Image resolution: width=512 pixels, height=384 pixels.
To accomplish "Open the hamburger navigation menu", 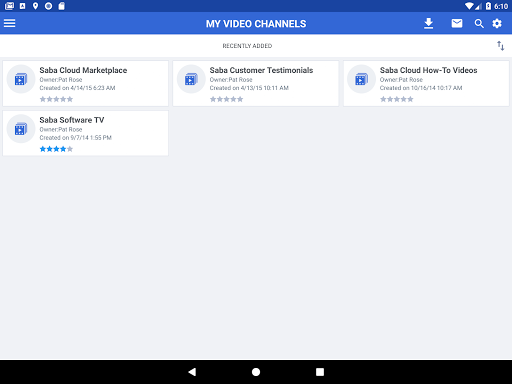I will tap(10, 23).
